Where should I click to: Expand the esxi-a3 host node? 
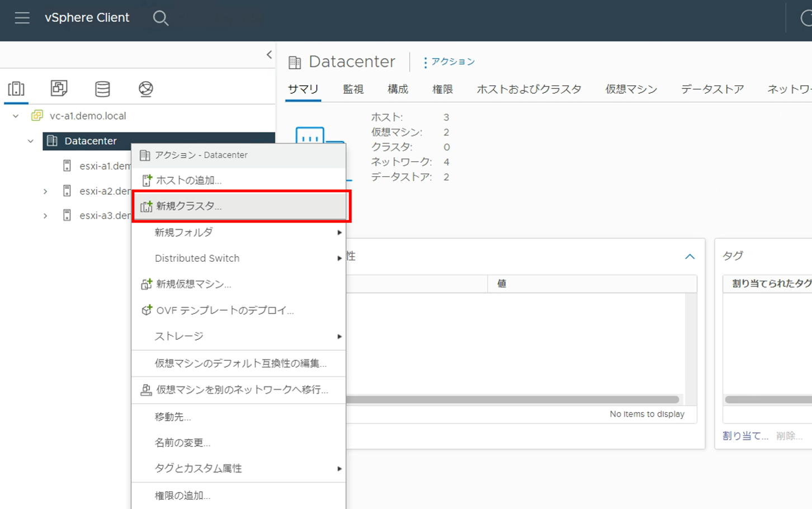click(45, 216)
